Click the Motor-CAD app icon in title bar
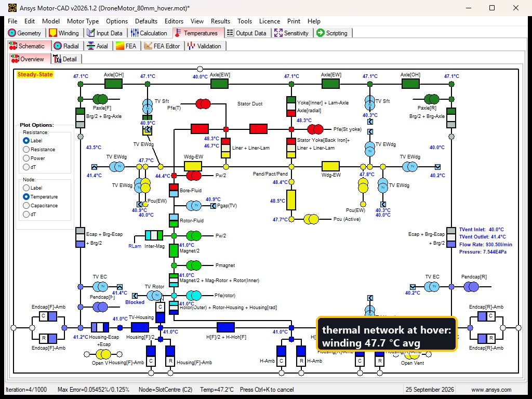This screenshot has width=532, height=399. click(12, 8)
